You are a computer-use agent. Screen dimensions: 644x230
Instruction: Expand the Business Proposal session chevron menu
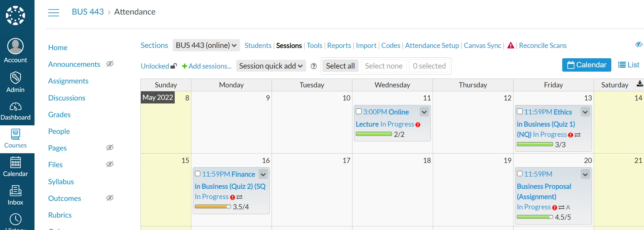click(585, 174)
